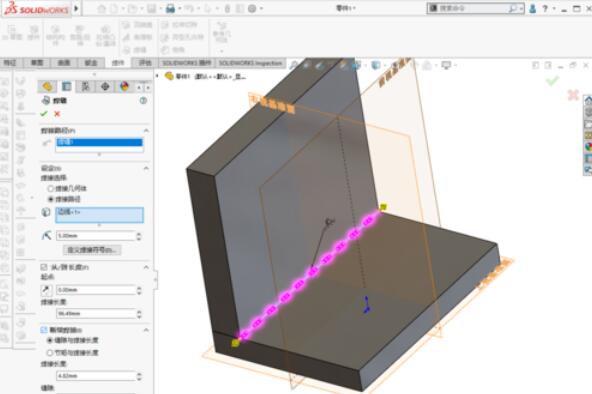Open the Help question mark menu

[545, 8]
